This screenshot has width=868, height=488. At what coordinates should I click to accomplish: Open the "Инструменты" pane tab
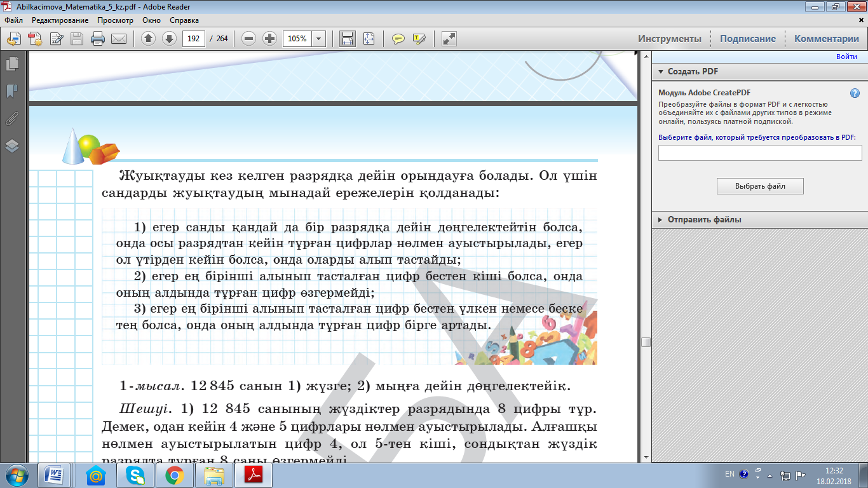670,39
